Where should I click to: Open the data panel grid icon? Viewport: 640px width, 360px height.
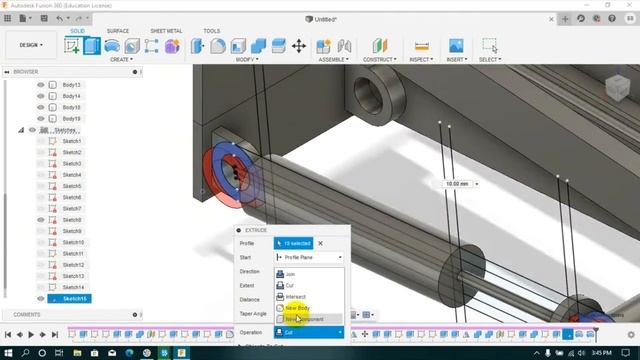point(8,18)
